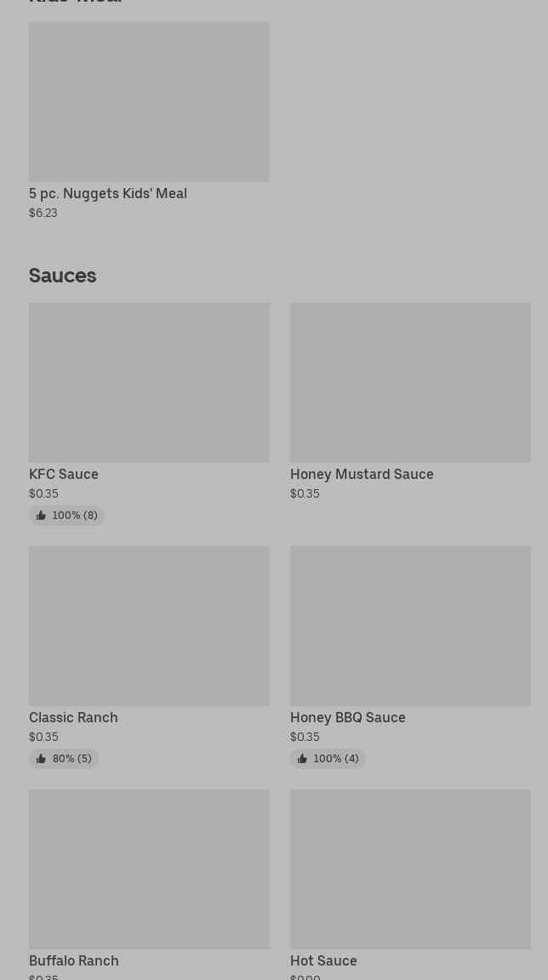Select the Honey Mustard Sauce image
548x980 pixels.
[x=410, y=383]
